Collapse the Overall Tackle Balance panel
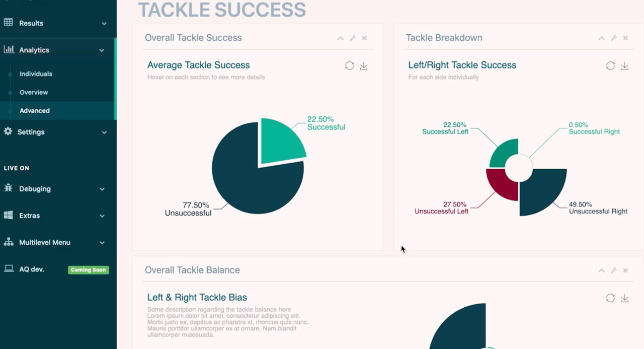 tap(601, 270)
